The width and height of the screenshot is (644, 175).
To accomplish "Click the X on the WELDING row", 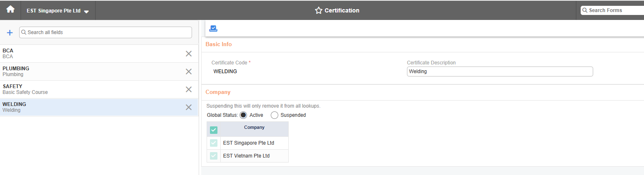I will click(x=188, y=107).
